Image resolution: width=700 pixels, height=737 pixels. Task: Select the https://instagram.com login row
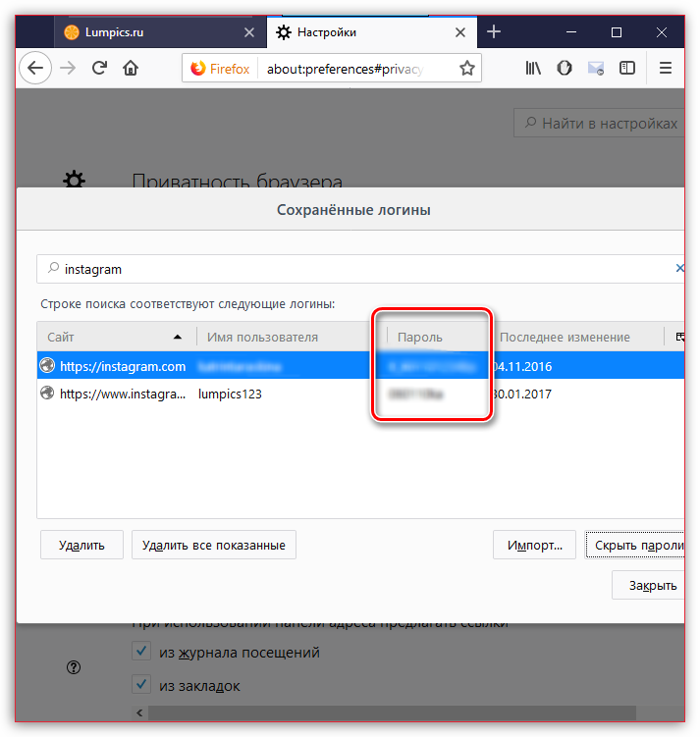click(360, 366)
